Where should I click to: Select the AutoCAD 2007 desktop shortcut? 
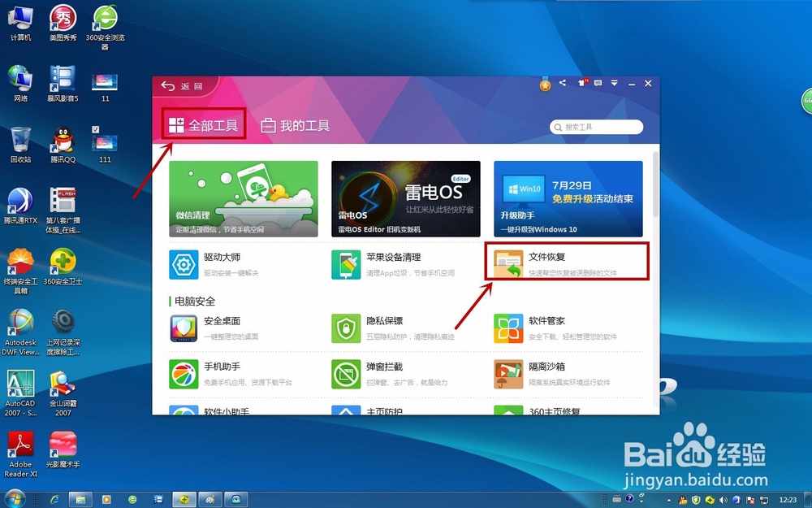pos(20,394)
